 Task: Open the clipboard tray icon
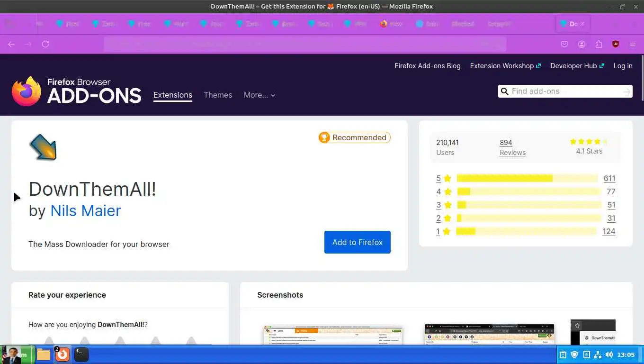(563, 355)
